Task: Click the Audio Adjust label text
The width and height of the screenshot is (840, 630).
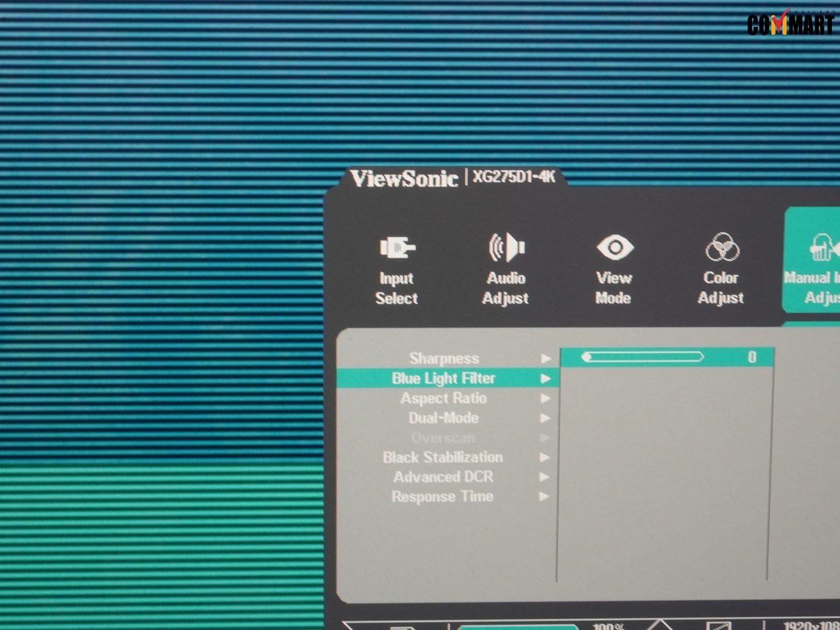Action: pyautogui.click(x=505, y=288)
